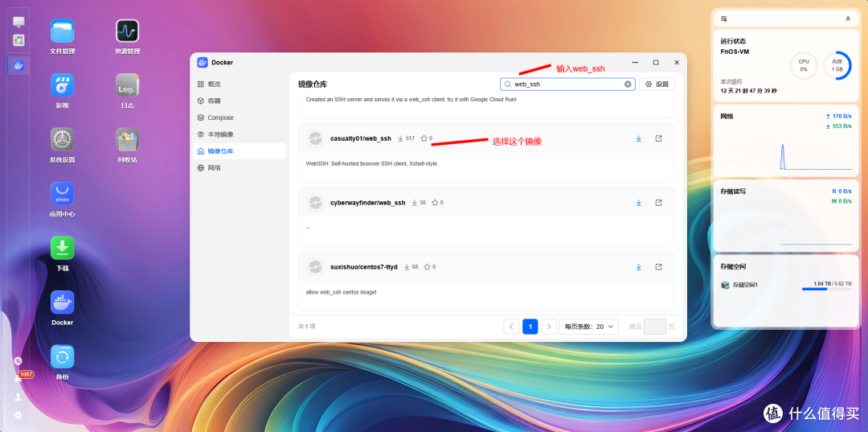This screenshot has width=868, height=432.
Task: Open casualty01/web_ssh external link icon
Action: 658,138
